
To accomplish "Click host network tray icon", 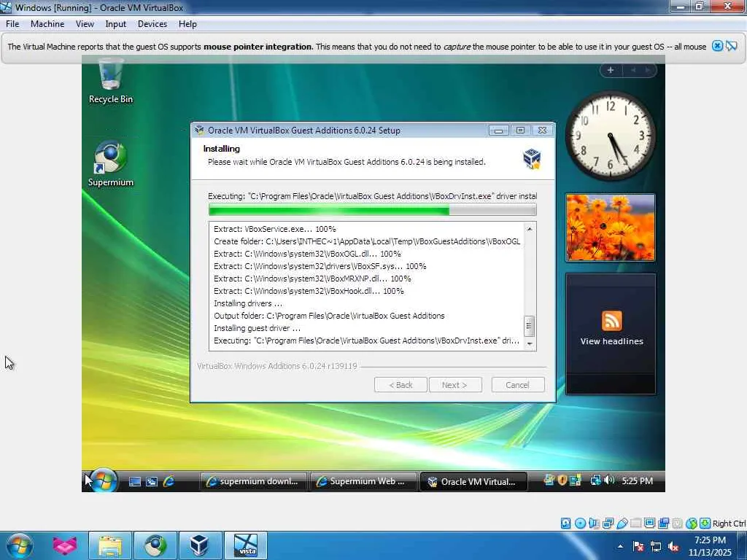I will click(x=656, y=546).
